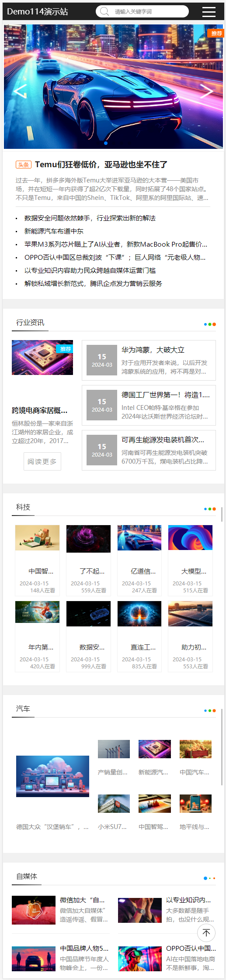The width and height of the screenshot is (226, 980).
Task: Open the 小米SU7 car thumbnail
Action: [x=114, y=803]
